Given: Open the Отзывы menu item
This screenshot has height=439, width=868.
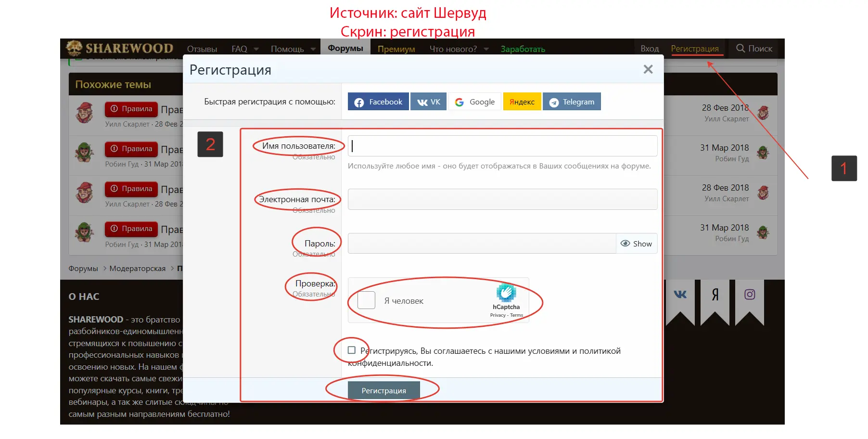Looking at the screenshot, I should tap(202, 49).
